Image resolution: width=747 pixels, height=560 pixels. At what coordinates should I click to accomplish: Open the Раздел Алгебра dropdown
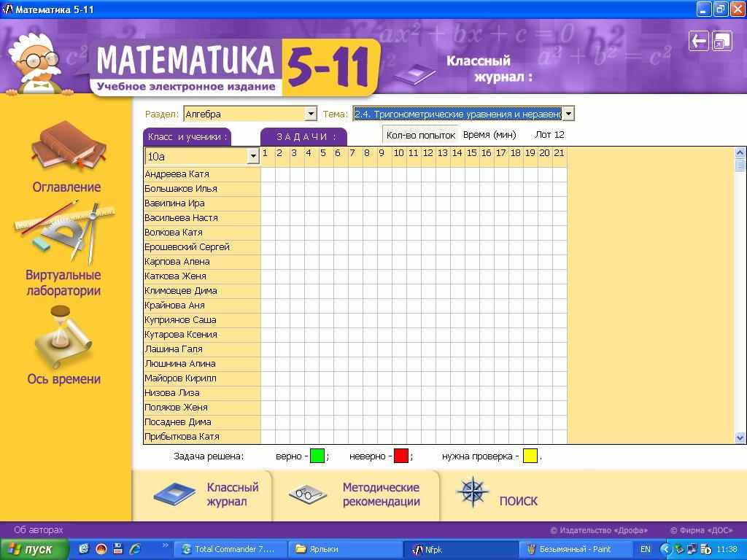pos(250,114)
